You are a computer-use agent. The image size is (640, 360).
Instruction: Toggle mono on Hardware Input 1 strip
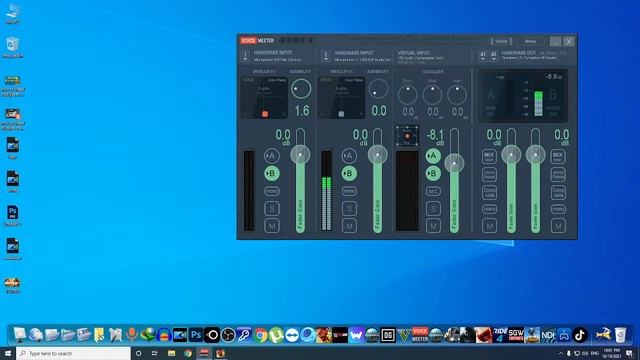point(271,191)
